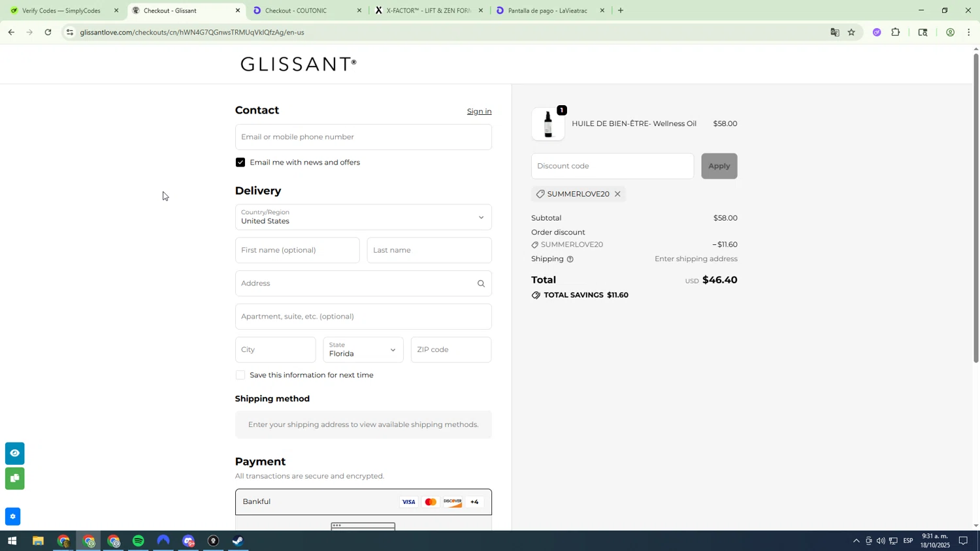The image size is (980, 551).
Task: Click the address search magnifier icon
Action: tap(481, 283)
